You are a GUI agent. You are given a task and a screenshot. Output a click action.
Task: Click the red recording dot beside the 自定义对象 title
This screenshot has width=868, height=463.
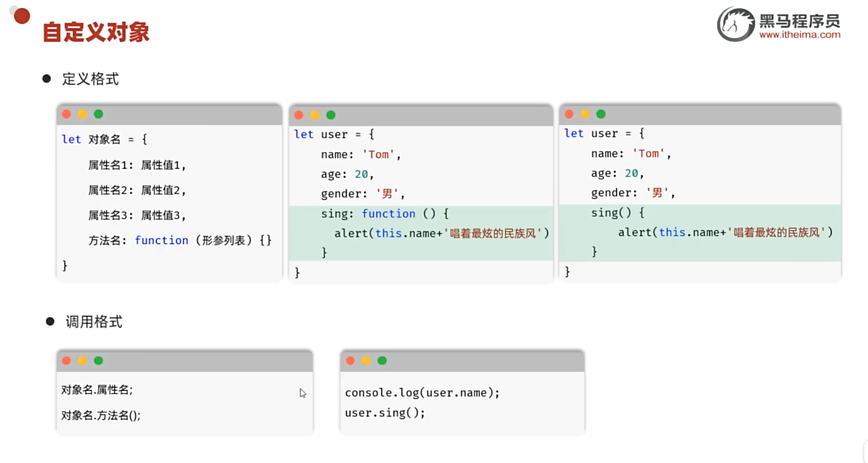coord(22,16)
